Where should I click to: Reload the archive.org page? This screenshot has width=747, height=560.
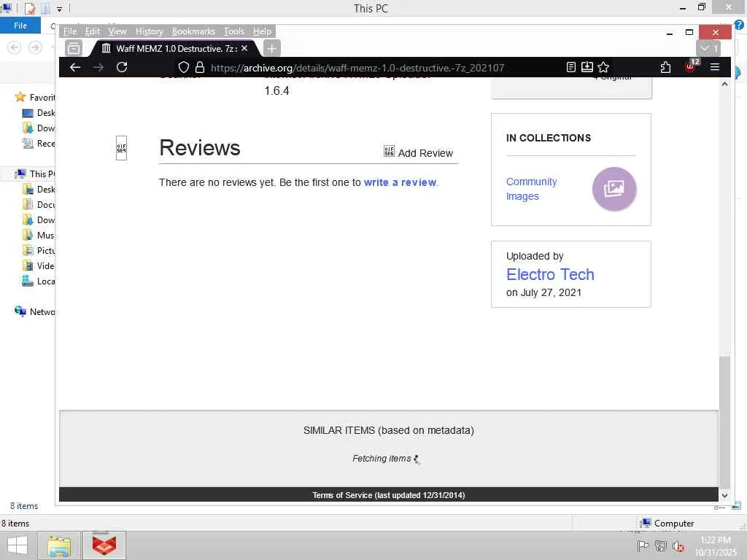pos(122,67)
